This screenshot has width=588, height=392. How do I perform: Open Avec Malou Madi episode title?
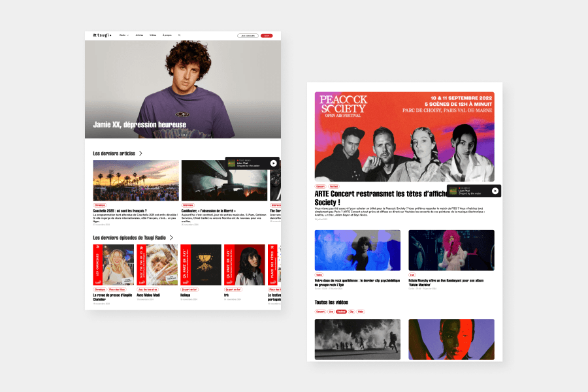[148, 295]
